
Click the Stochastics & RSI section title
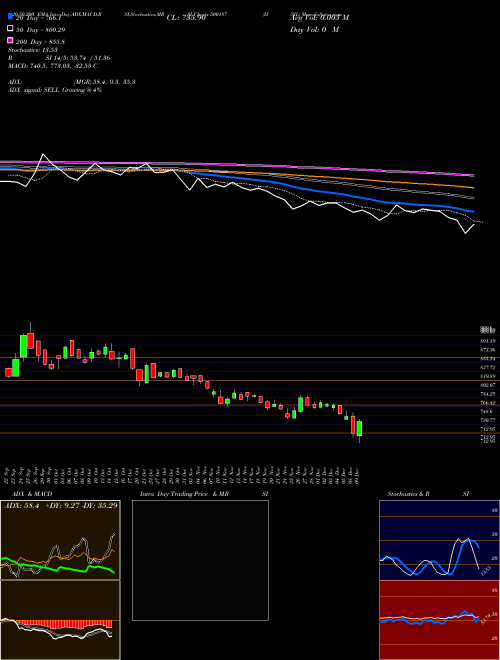428,494
